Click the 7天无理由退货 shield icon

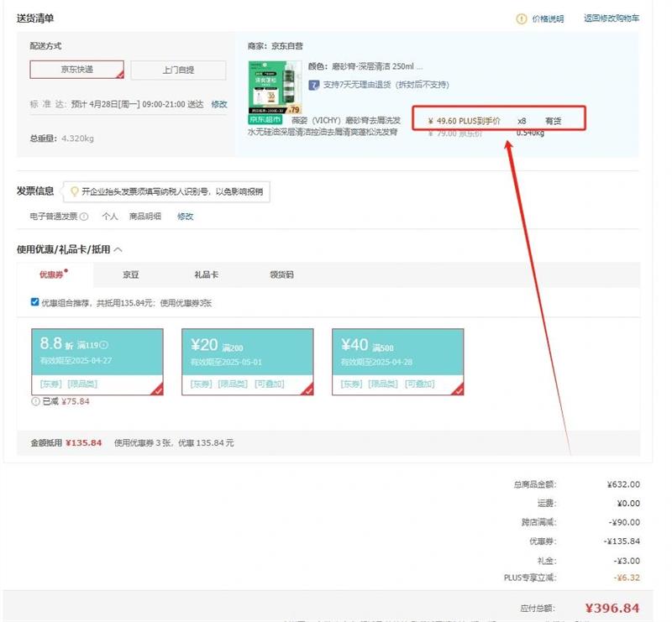pos(314,85)
